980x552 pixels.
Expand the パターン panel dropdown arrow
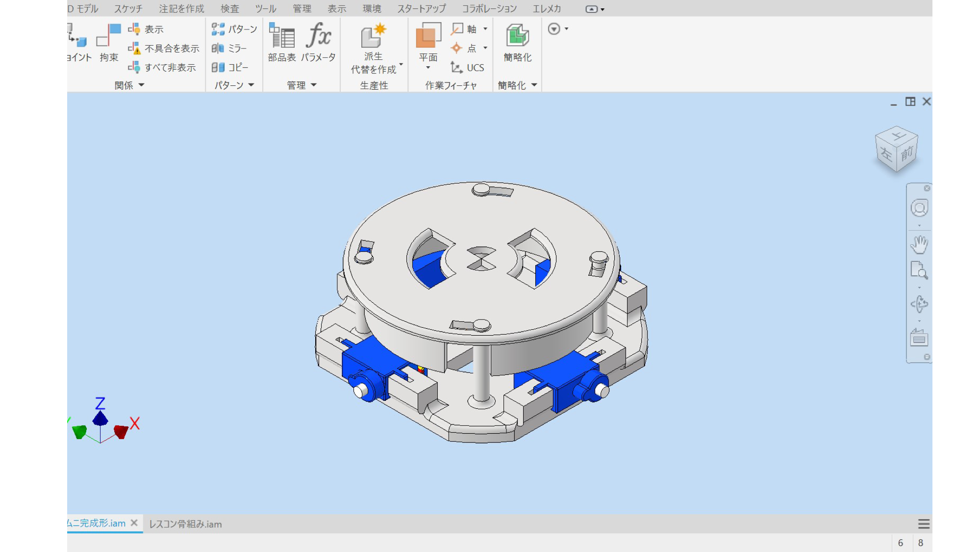[251, 85]
